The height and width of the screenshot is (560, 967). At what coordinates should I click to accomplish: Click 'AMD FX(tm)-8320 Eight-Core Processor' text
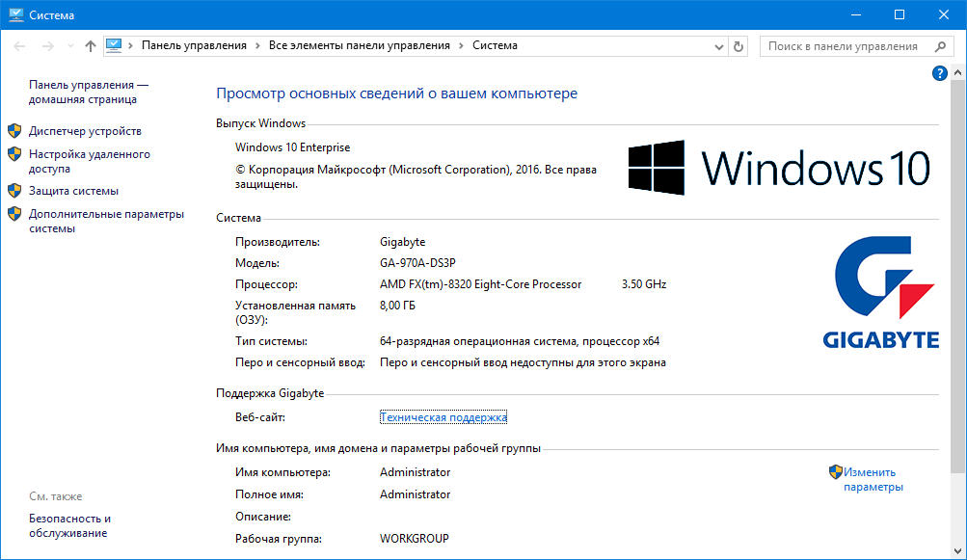tap(480, 284)
